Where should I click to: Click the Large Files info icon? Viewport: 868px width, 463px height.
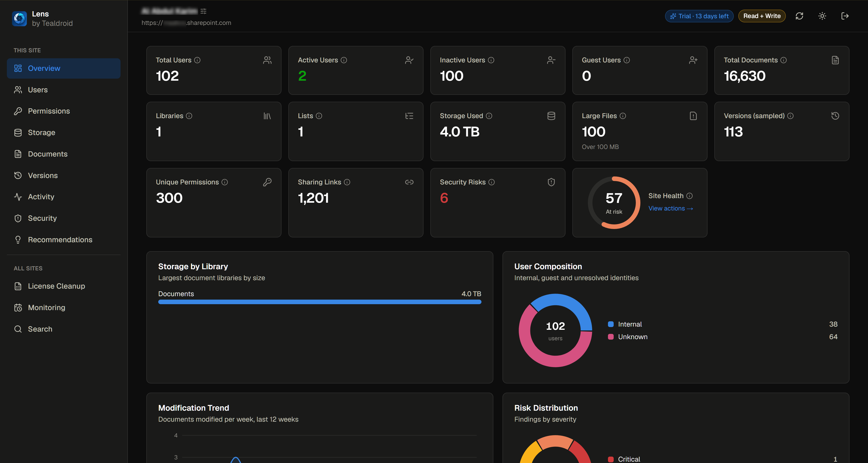[x=623, y=116]
